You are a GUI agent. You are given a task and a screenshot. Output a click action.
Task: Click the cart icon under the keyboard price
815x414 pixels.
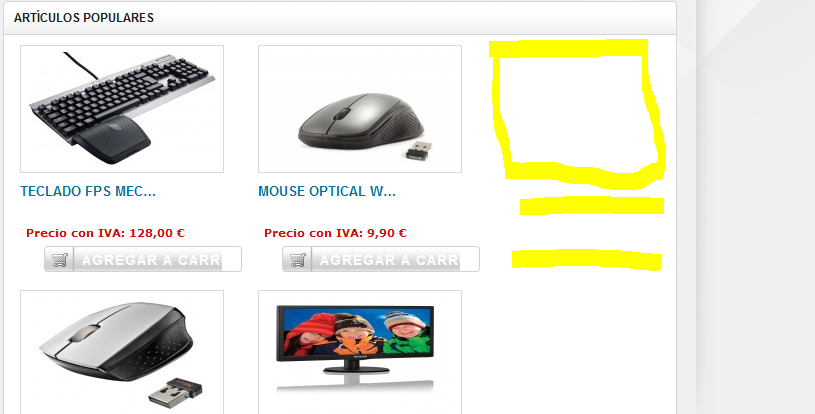coord(59,259)
